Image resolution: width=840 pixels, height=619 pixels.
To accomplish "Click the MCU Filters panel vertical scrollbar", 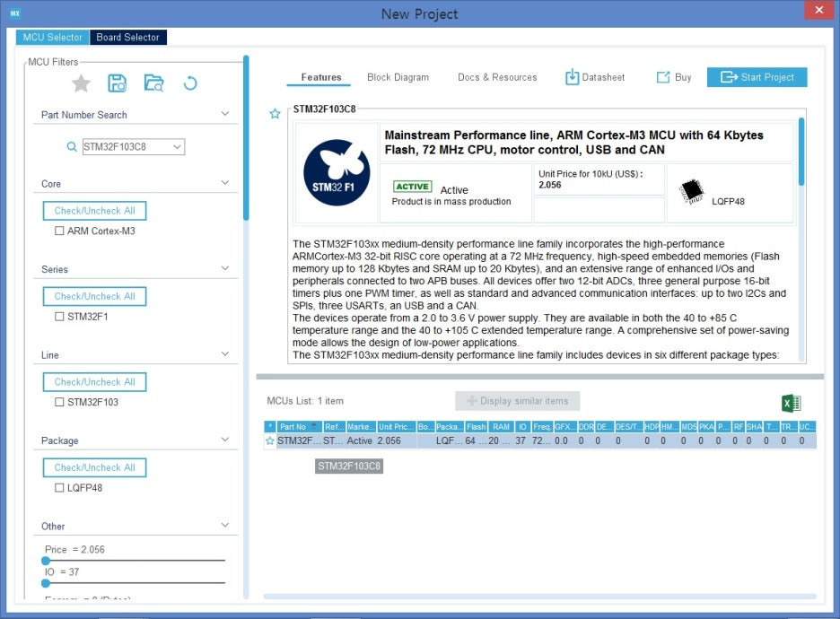I will coord(246,138).
